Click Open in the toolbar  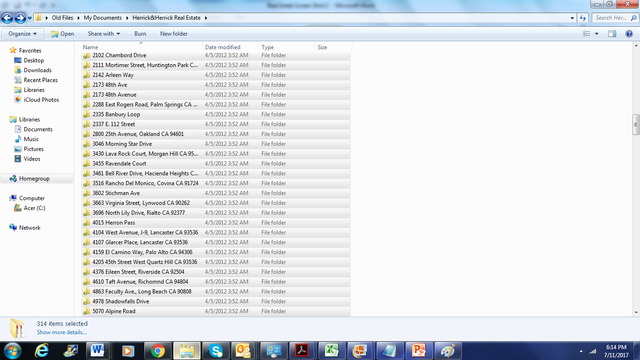pyautogui.click(x=62, y=34)
